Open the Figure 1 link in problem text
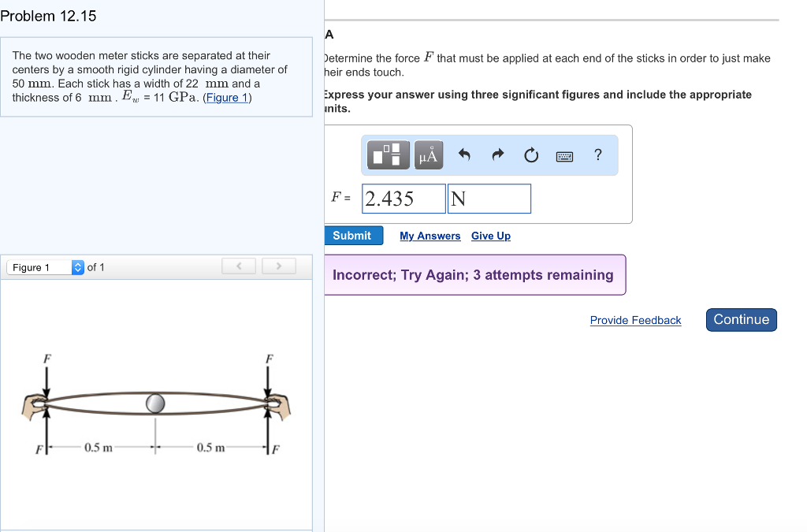This screenshot has width=807, height=532. (227, 98)
